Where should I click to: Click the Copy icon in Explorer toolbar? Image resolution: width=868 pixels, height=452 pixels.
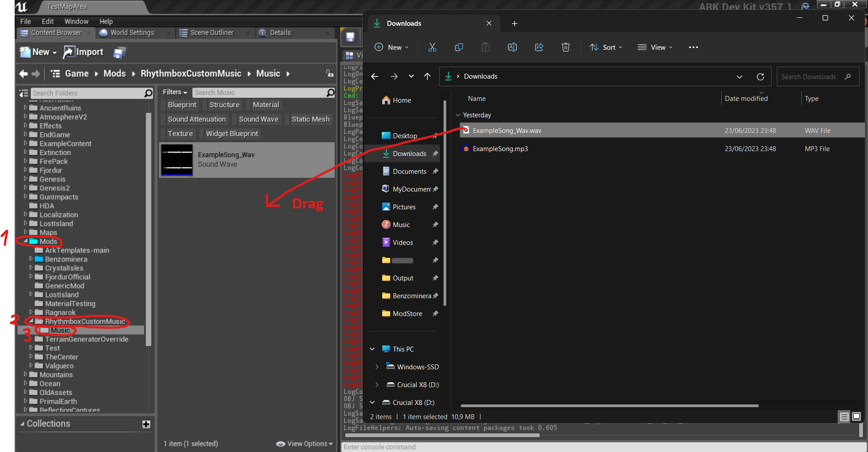click(459, 47)
